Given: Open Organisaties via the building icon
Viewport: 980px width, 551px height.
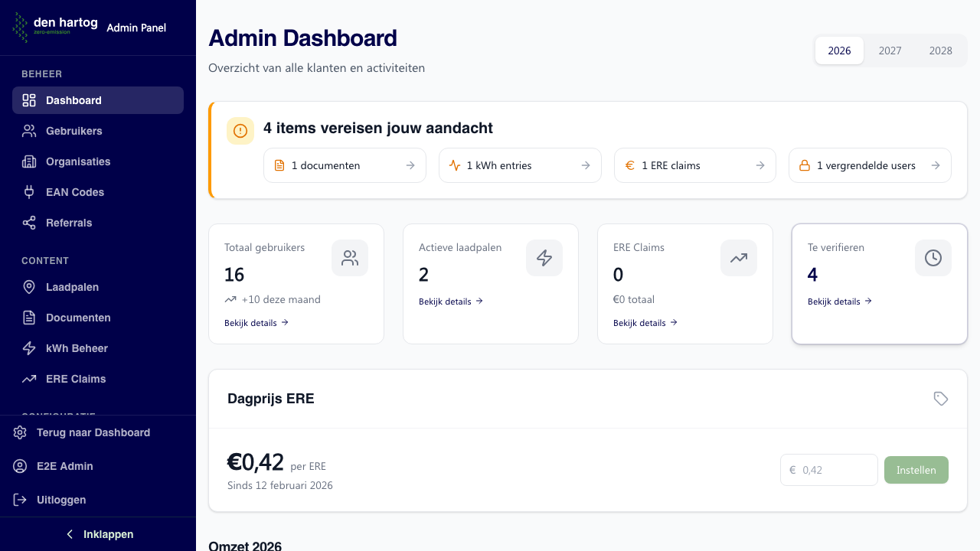Looking at the screenshot, I should [28, 161].
